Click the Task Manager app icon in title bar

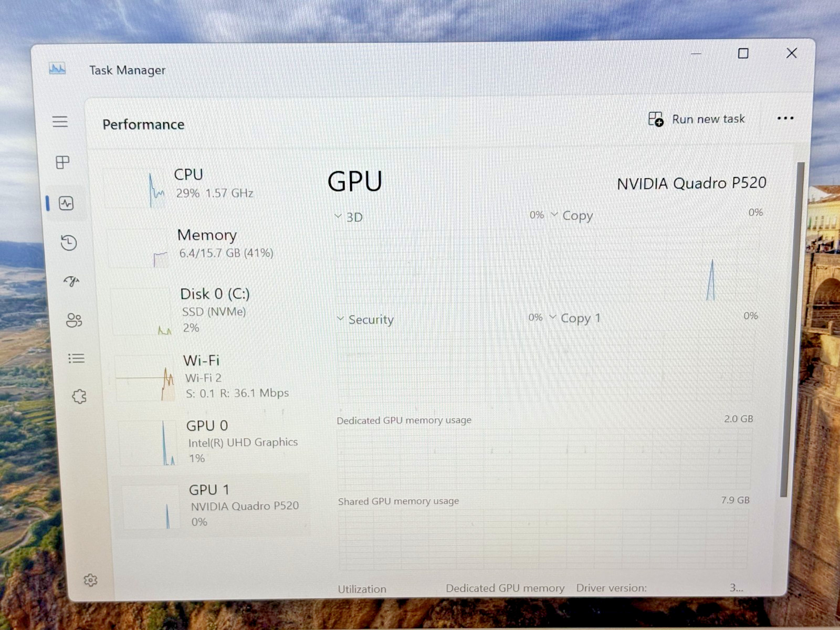(57, 69)
